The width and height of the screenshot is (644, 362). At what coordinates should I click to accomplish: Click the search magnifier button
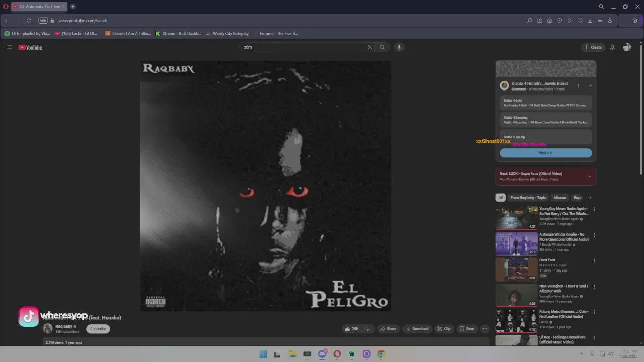(x=382, y=47)
